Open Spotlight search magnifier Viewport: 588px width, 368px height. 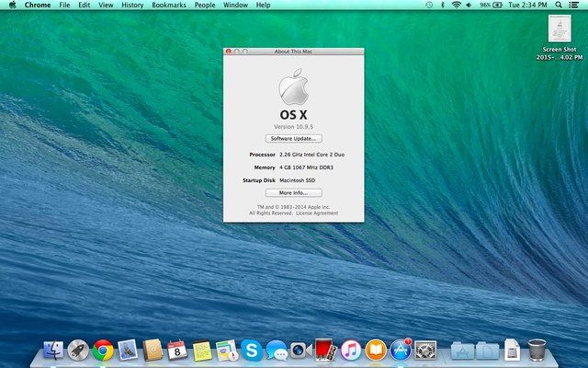tap(559, 5)
